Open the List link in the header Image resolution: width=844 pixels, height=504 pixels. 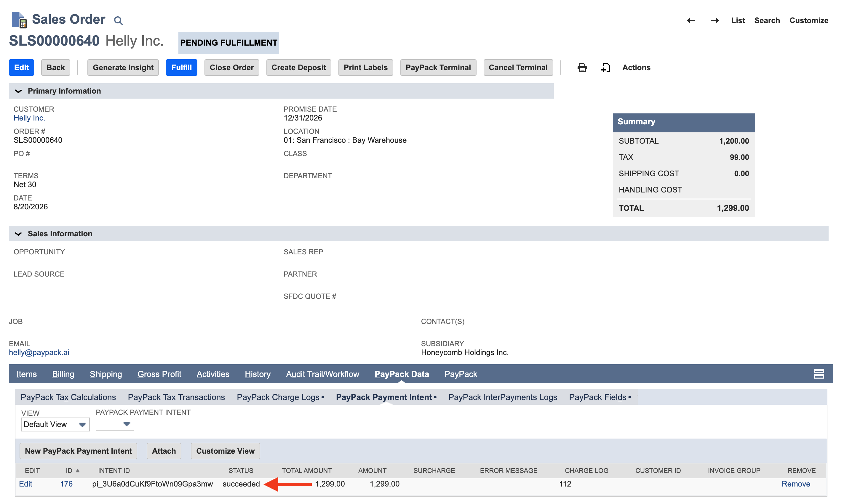tap(738, 20)
